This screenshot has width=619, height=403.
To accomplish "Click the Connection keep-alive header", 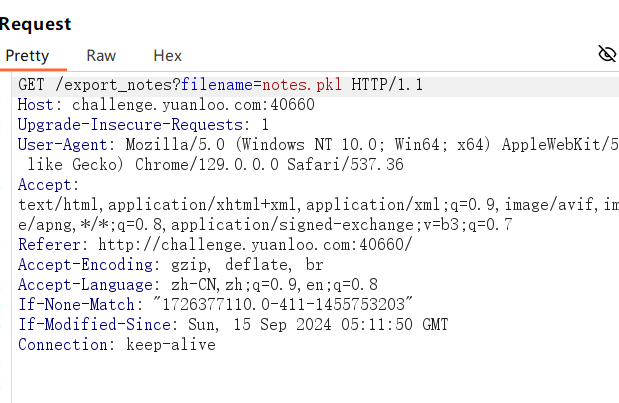I will tap(116, 345).
